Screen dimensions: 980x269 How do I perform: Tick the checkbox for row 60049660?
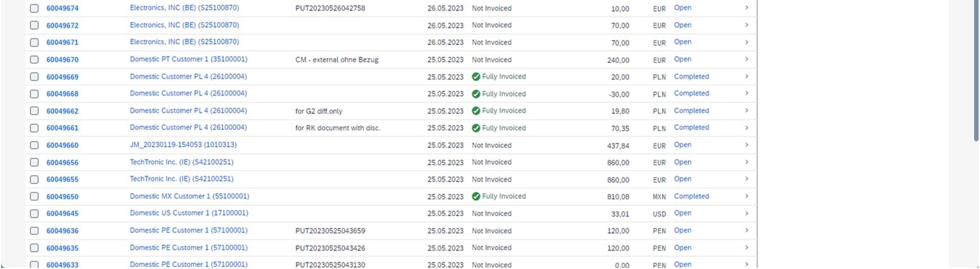click(34, 145)
